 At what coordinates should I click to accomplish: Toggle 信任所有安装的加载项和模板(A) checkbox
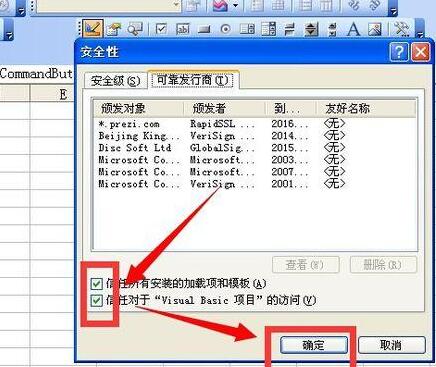(96, 284)
